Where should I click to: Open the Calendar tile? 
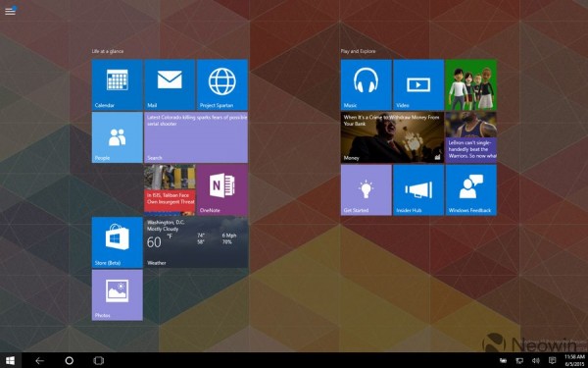coord(117,84)
